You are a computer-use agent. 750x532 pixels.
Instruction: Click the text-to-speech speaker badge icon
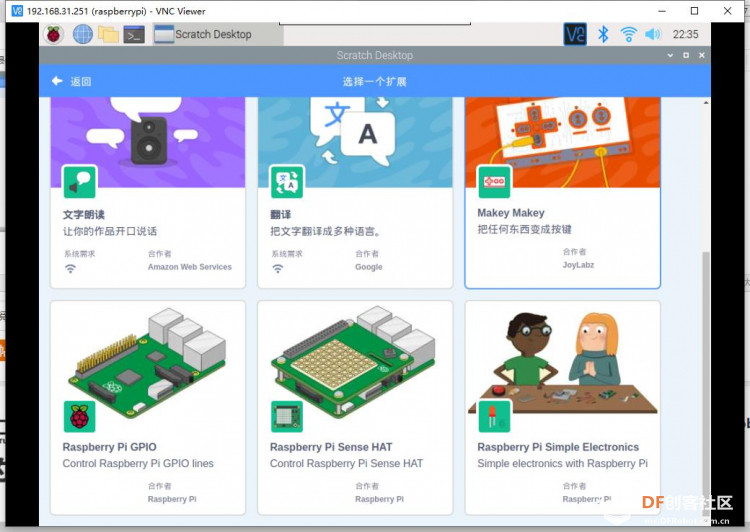pyautogui.click(x=80, y=182)
